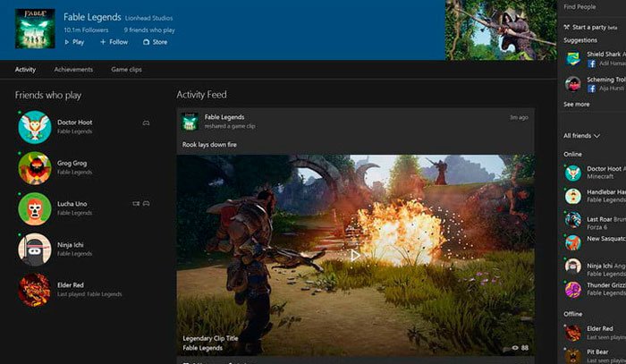
Task: Click the Fable Legends hero banner image
Action: pyautogui.click(x=501, y=30)
